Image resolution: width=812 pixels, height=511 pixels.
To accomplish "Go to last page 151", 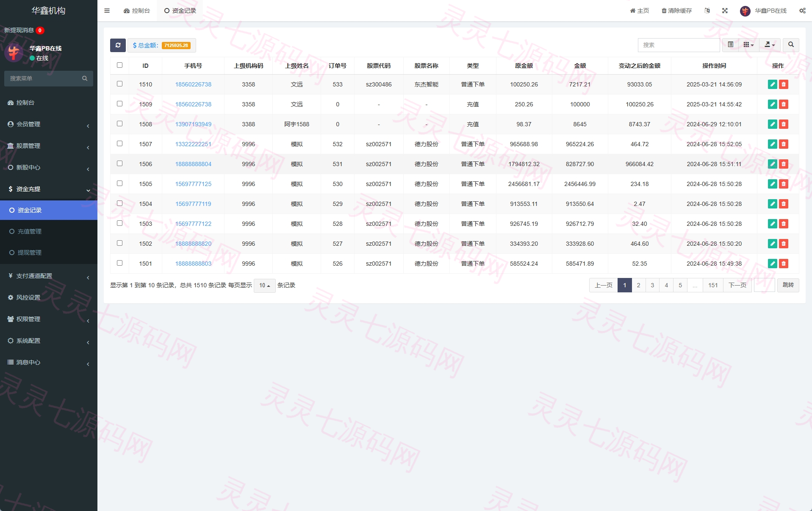I will [x=713, y=285].
